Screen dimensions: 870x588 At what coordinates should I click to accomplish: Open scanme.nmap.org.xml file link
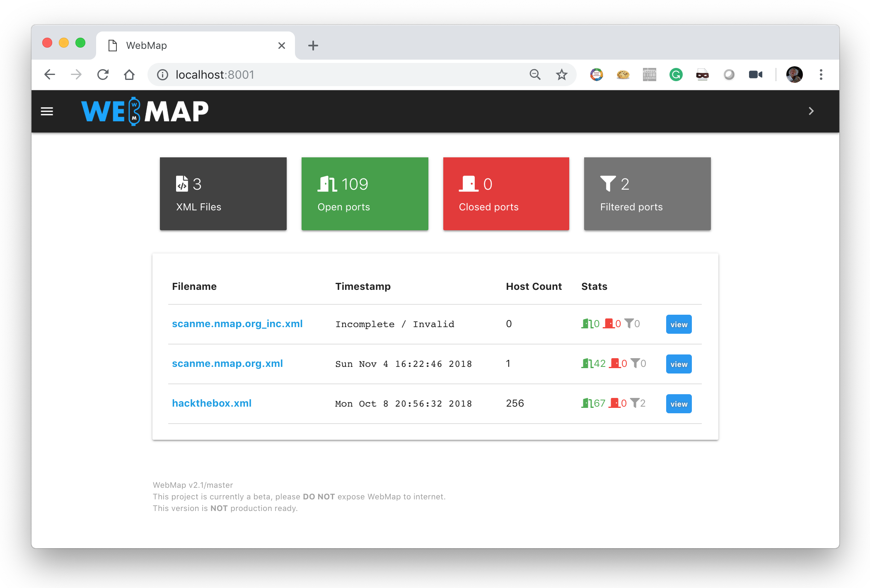pyautogui.click(x=227, y=364)
